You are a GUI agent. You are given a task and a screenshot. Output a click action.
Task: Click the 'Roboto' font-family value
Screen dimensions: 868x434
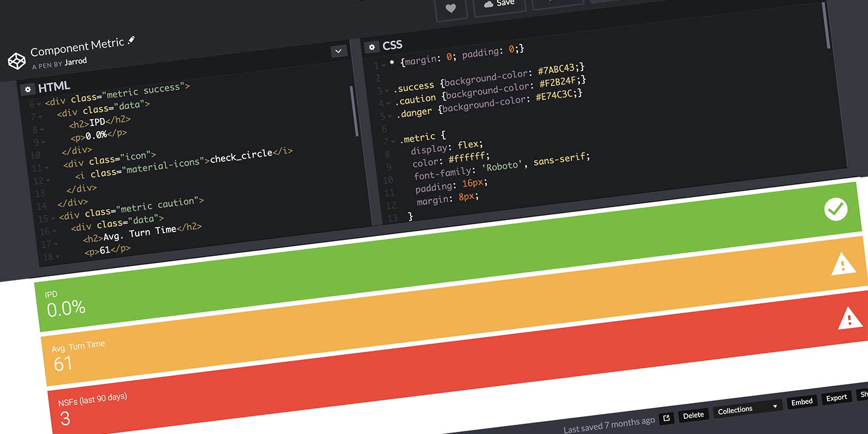[x=502, y=166]
